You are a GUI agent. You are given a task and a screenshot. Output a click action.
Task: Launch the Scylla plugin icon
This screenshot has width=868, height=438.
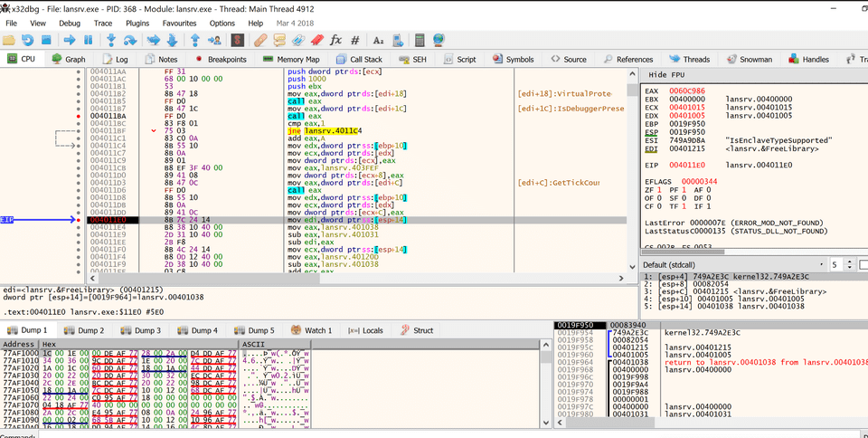(238, 40)
